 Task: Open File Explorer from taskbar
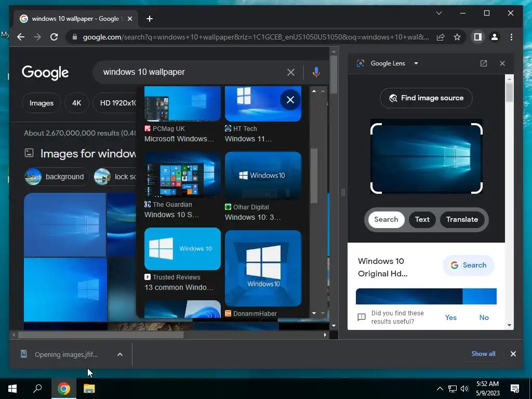pos(89,389)
